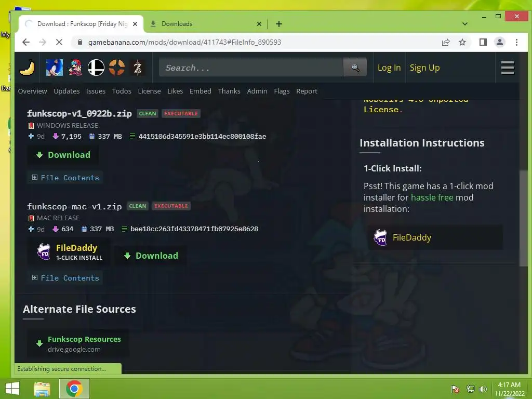Image resolution: width=532 pixels, height=399 pixels.
Task: Click FileDaddy 1-Click Install for mac file
Action: (70, 252)
